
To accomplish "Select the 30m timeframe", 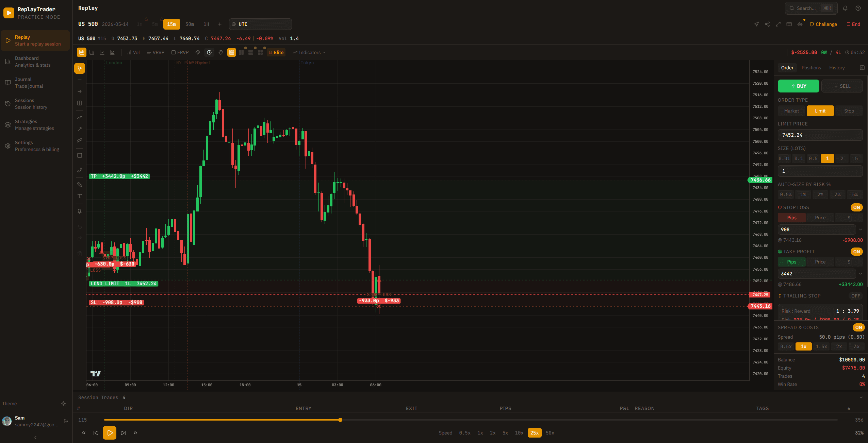I will pyautogui.click(x=190, y=24).
